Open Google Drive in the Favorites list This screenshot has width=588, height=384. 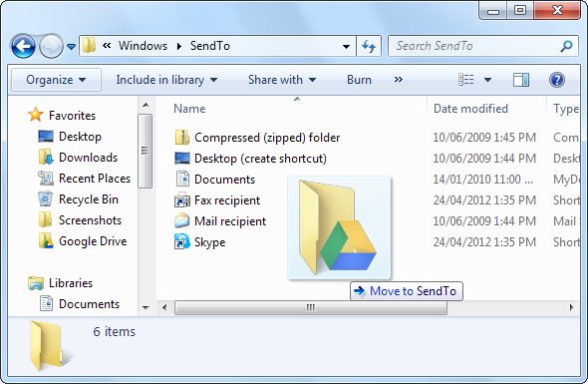pos(93,241)
